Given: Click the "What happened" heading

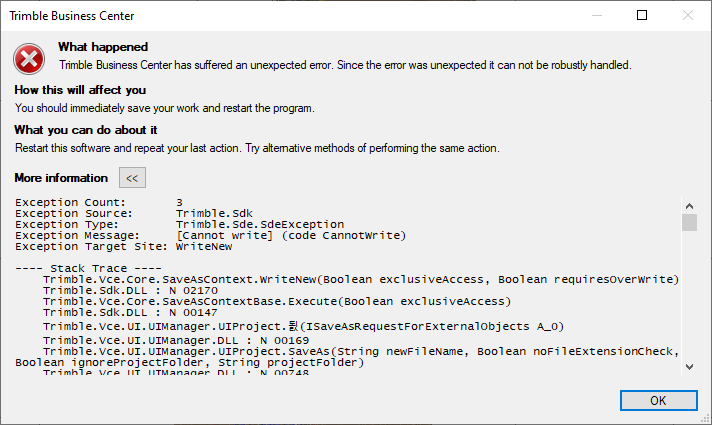Looking at the screenshot, I should (103, 47).
